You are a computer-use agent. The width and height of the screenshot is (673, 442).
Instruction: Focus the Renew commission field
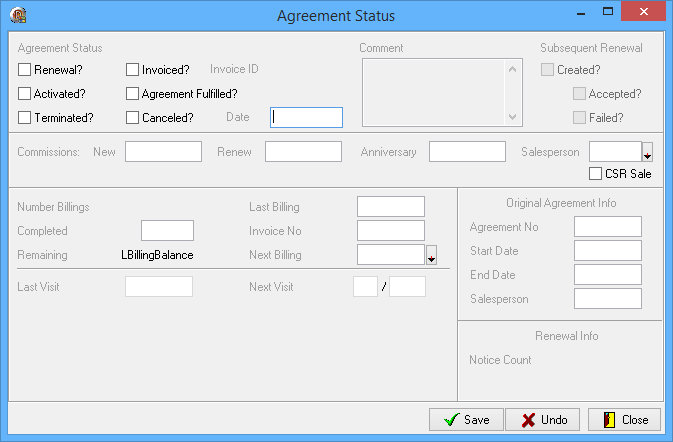click(303, 152)
